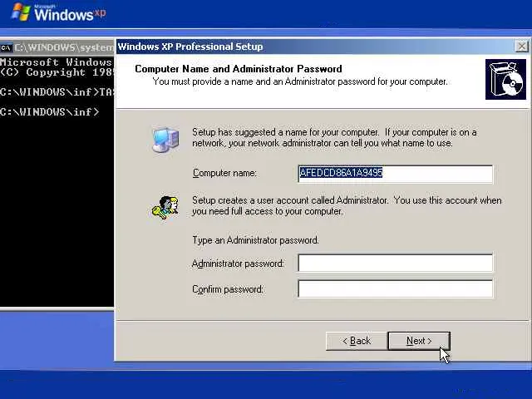Click the 'Computer name:' label
The image size is (532, 399).
224,173
